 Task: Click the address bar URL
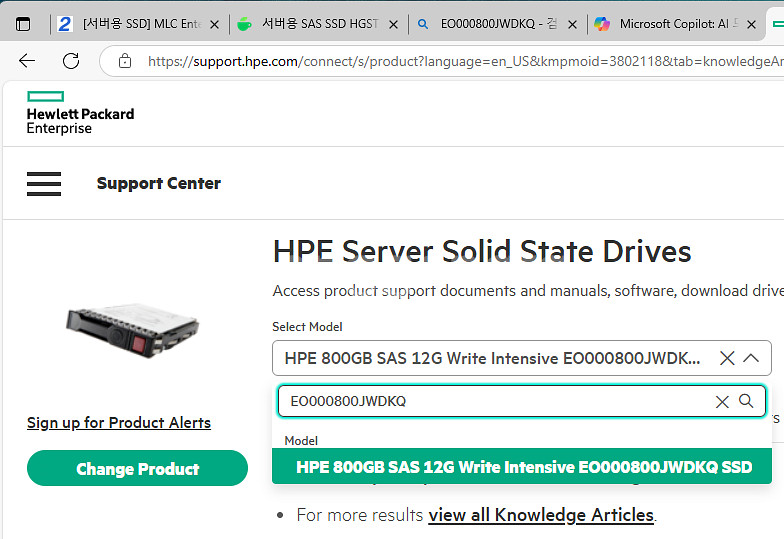click(465, 62)
